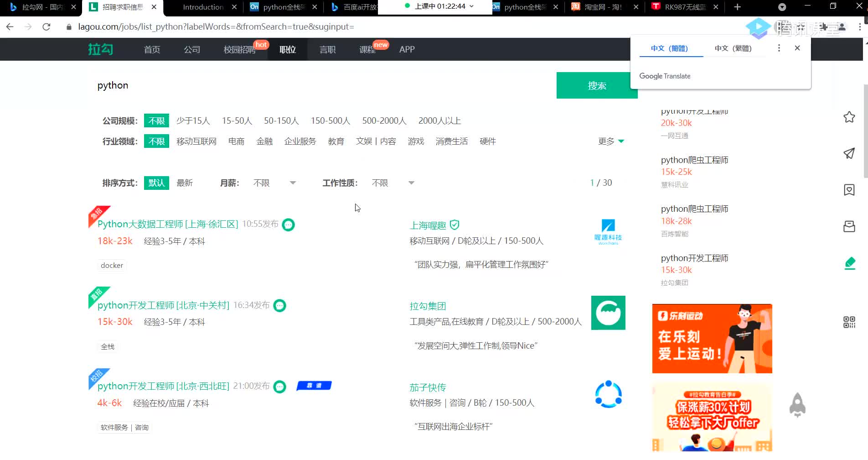Click the python search input field

(x=321, y=85)
